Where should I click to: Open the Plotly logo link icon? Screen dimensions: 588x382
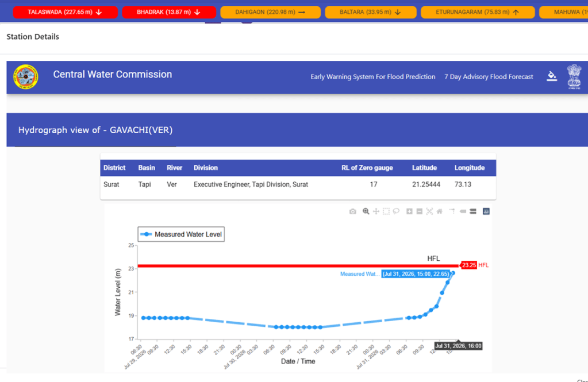(x=486, y=211)
